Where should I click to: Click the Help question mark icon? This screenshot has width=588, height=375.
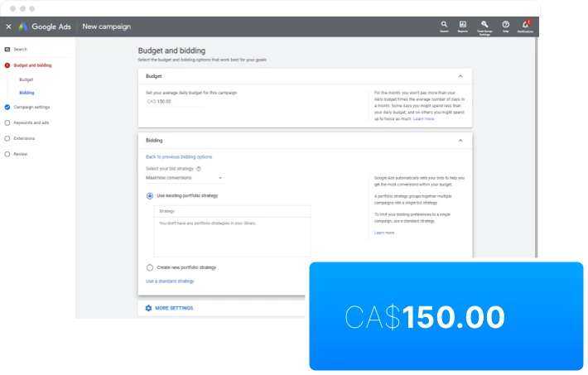[505, 25]
